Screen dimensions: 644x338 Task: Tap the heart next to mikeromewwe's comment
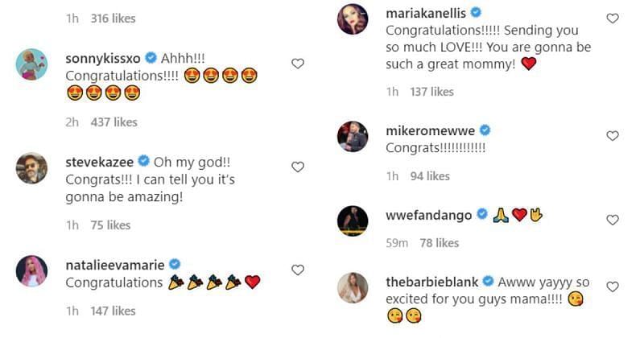613,136
